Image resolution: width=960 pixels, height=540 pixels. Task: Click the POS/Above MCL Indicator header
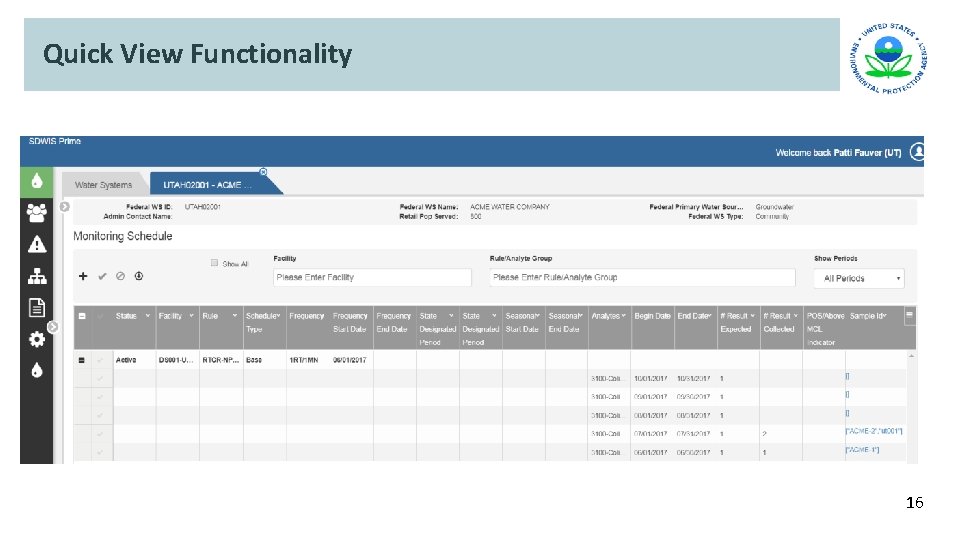pyautogui.click(x=825, y=329)
